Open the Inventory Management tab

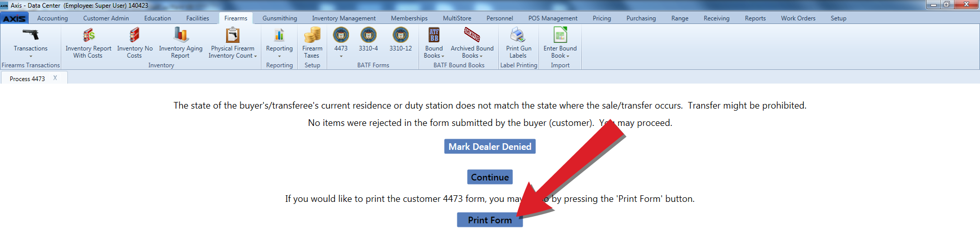(344, 18)
